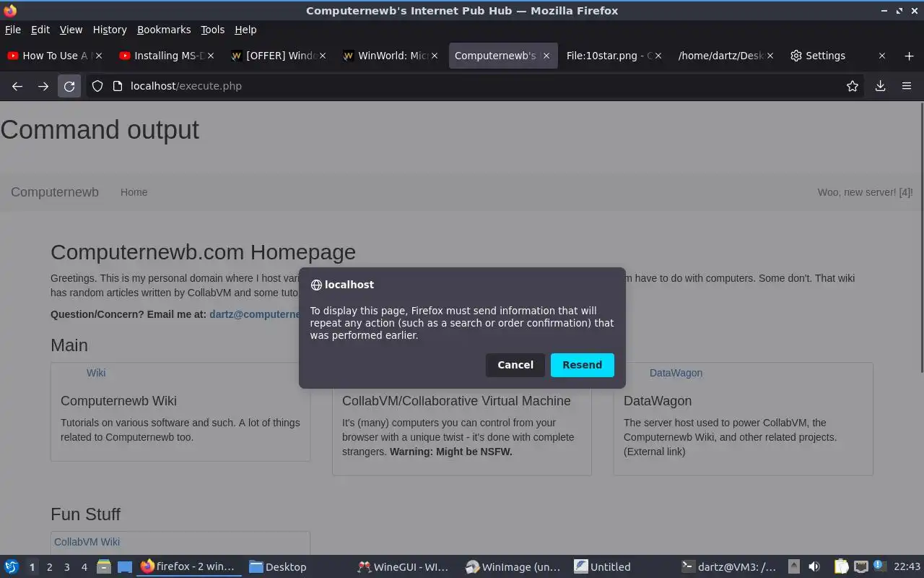Screen dimensions: 924x578
Task: Close the WinWorld tab
Action: click(435, 56)
